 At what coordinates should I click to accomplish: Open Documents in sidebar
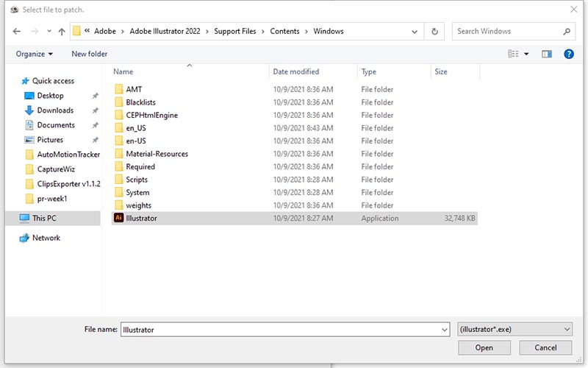56,125
